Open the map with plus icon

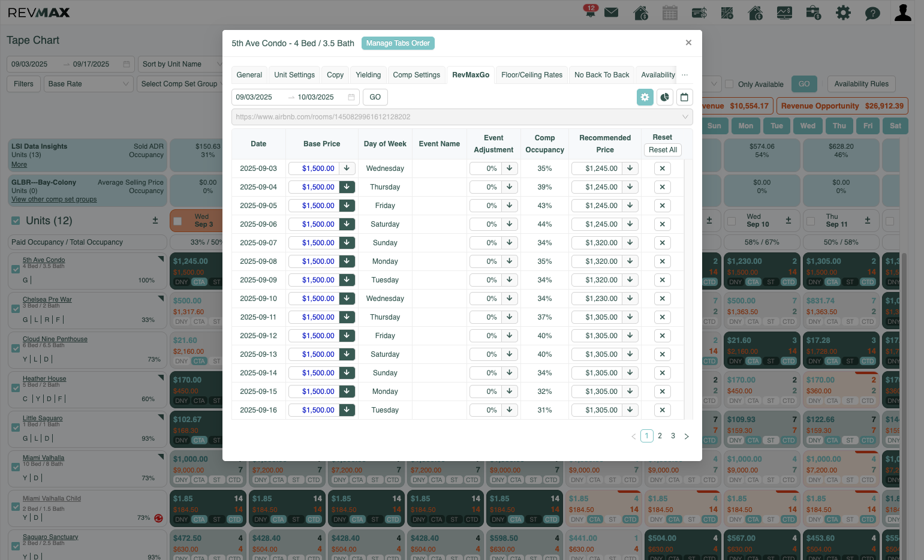point(727,13)
